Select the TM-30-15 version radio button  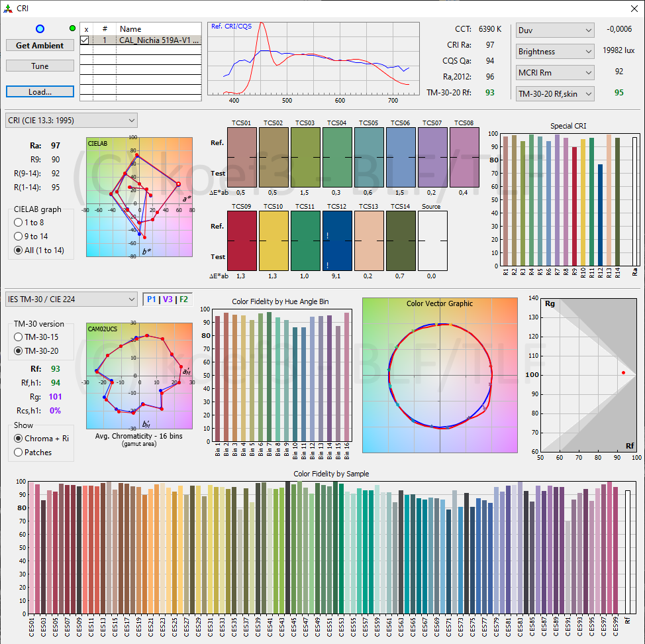[19, 337]
